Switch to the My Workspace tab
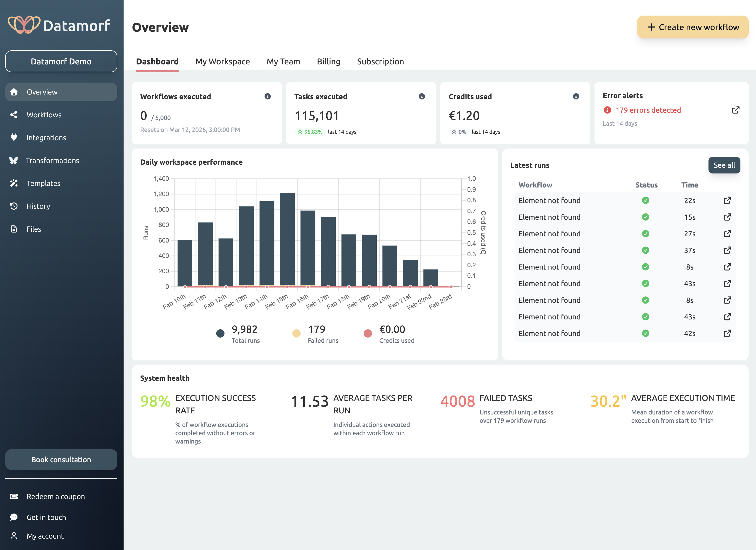 tap(222, 61)
